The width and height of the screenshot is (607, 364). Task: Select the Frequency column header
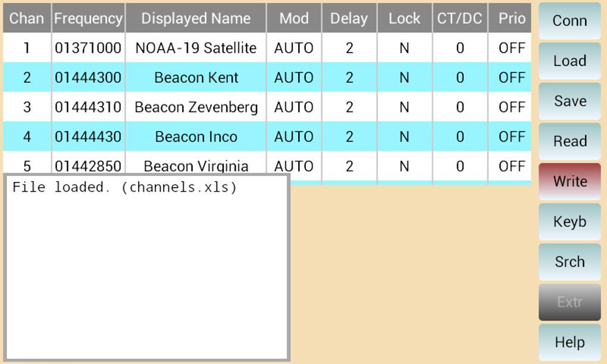88,18
